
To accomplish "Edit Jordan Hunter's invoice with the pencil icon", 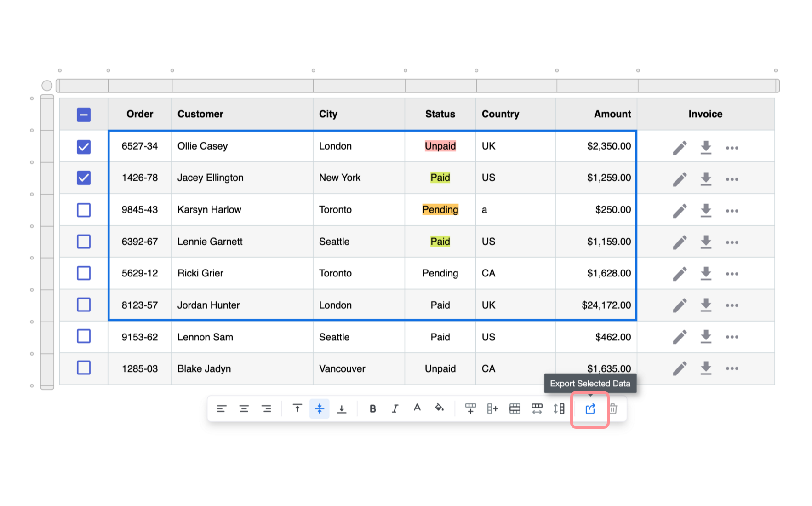I will click(680, 305).
